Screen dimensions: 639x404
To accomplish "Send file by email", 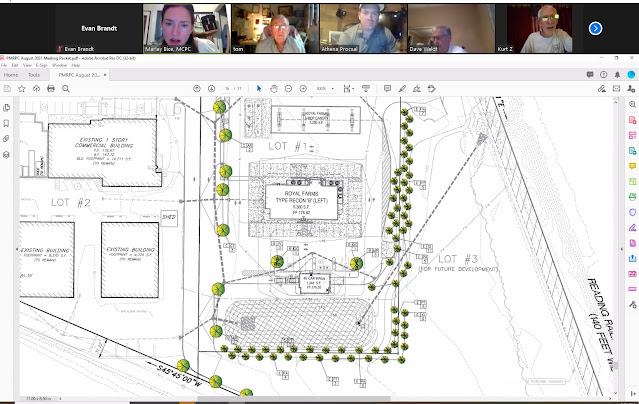I will (x=616, y=88).
